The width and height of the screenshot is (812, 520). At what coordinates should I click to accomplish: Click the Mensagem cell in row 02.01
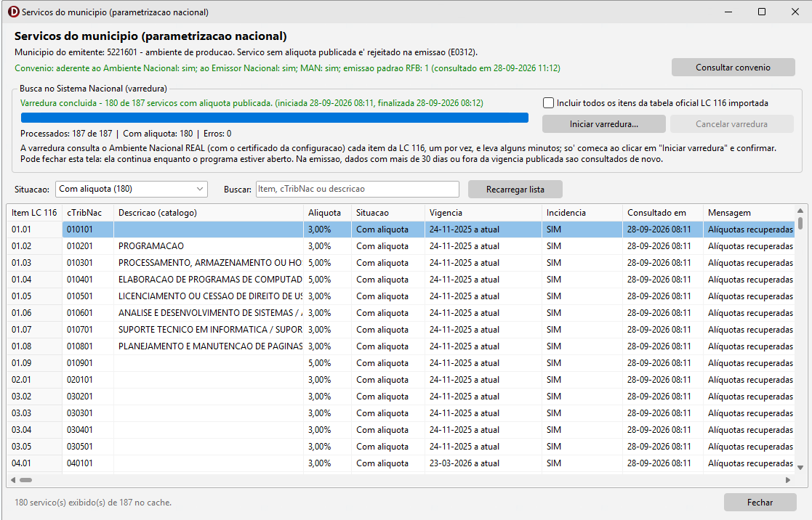pyautogui.click(x=749, y=379)
